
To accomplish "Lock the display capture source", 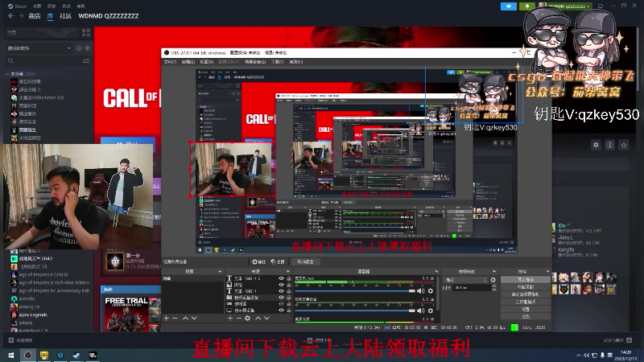I will coord(289,310).
